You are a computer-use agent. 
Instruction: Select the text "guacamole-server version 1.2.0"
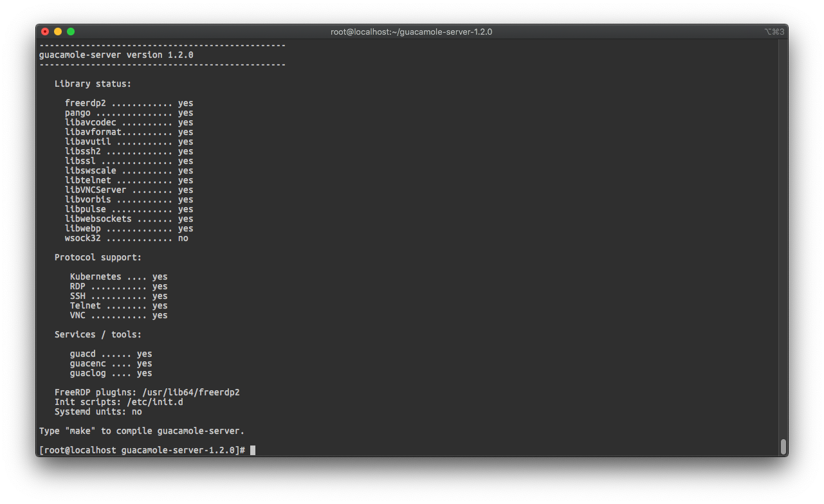coord(116,55)
